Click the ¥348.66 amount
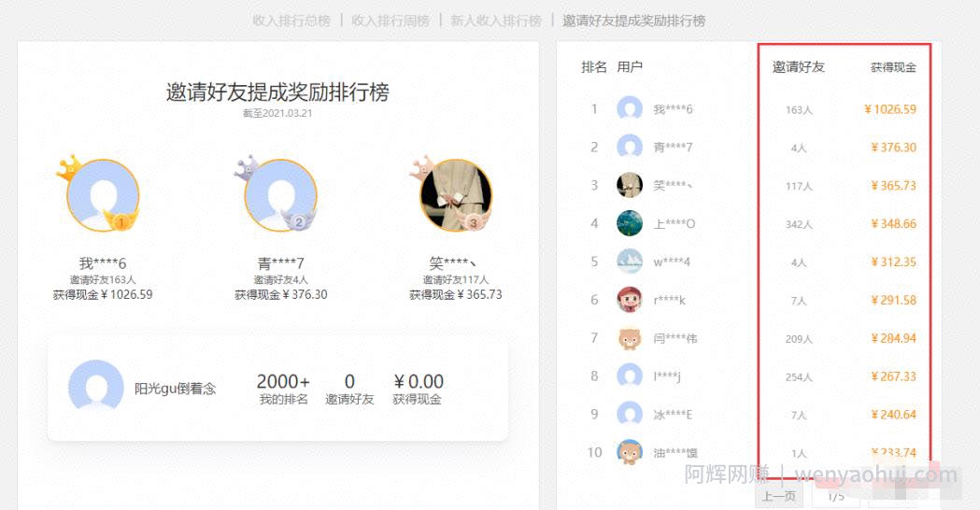 [894, 224]
